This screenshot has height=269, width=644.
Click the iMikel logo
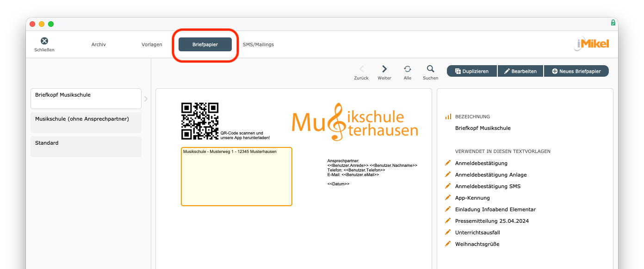[x=591, y=44]
